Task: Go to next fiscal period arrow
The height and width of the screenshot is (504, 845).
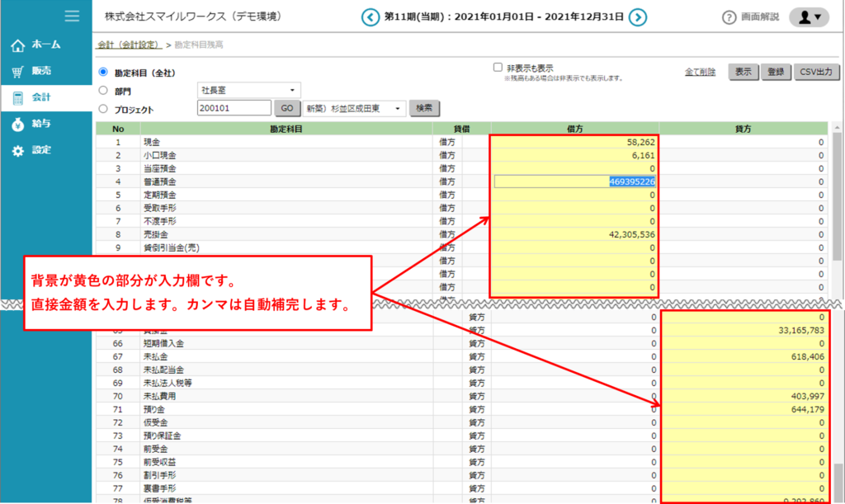Action: click(638, 17)
